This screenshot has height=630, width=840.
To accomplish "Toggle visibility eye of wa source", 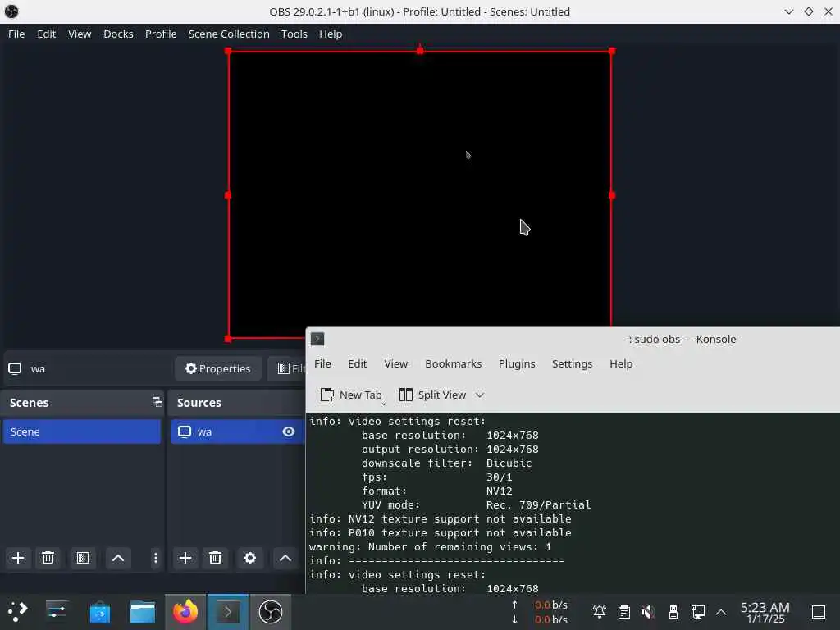I will tap(288, 431).
